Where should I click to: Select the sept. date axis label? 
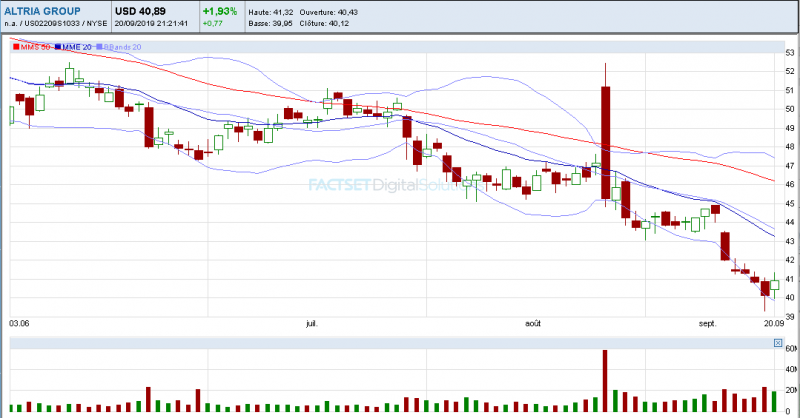[709, 324]
